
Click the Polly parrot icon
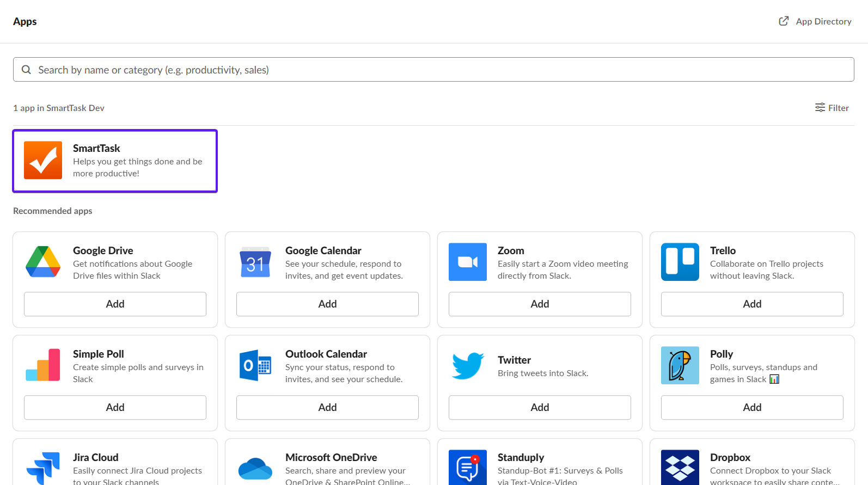680,365
